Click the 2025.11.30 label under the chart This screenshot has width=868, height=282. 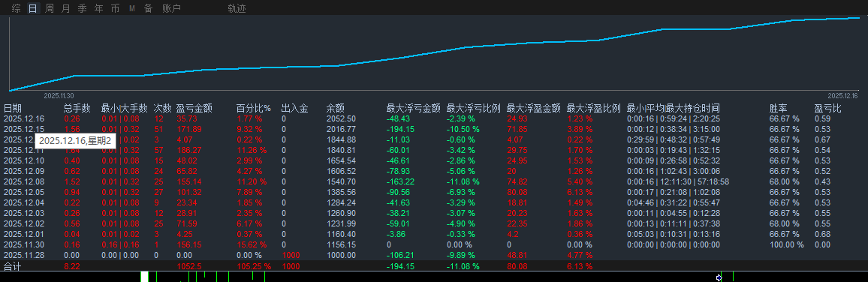[59, 96]
